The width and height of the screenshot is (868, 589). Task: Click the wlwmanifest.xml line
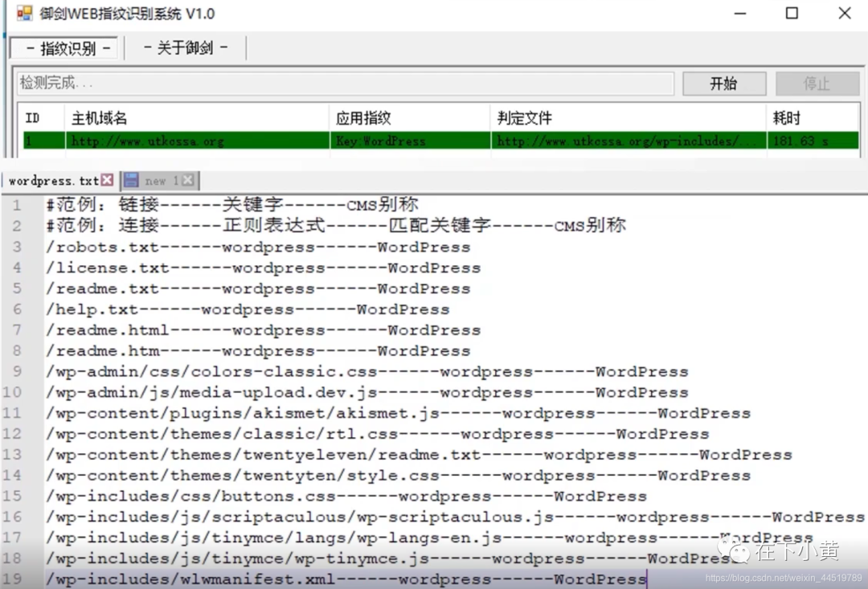(346, 579)
